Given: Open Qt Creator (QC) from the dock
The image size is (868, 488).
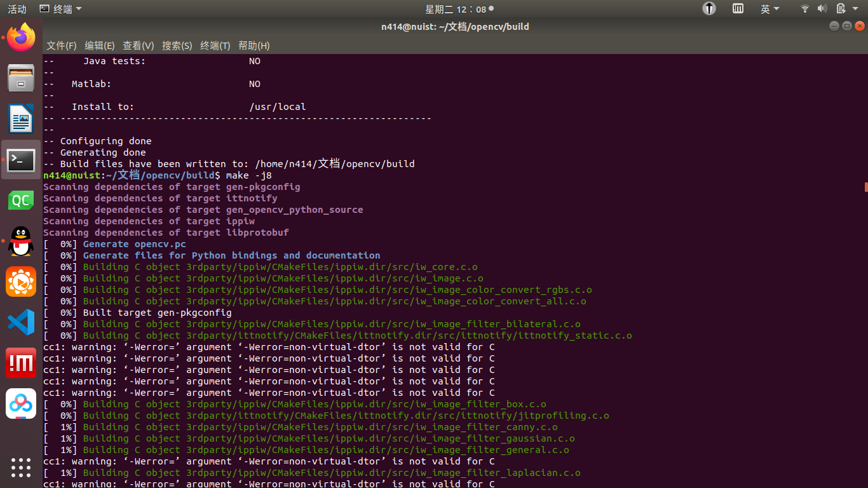Looking at the screenshot, I should [x=21, y=200].
